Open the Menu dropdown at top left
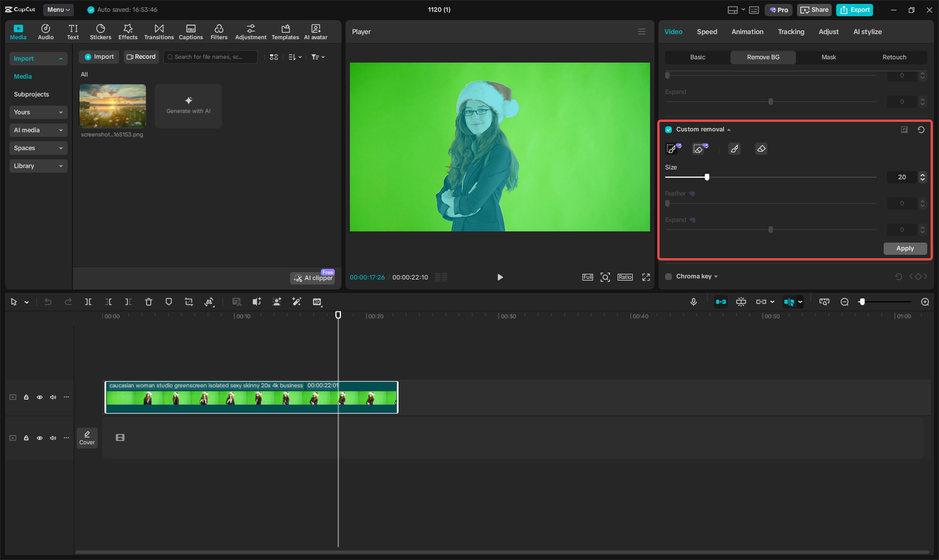The width and height of the screenshot is (939, 560). [58, 10]
